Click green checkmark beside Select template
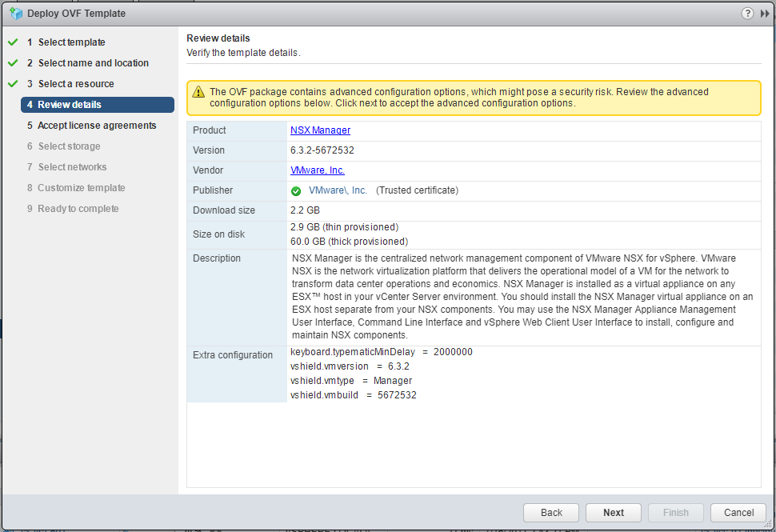 (13, 42)
